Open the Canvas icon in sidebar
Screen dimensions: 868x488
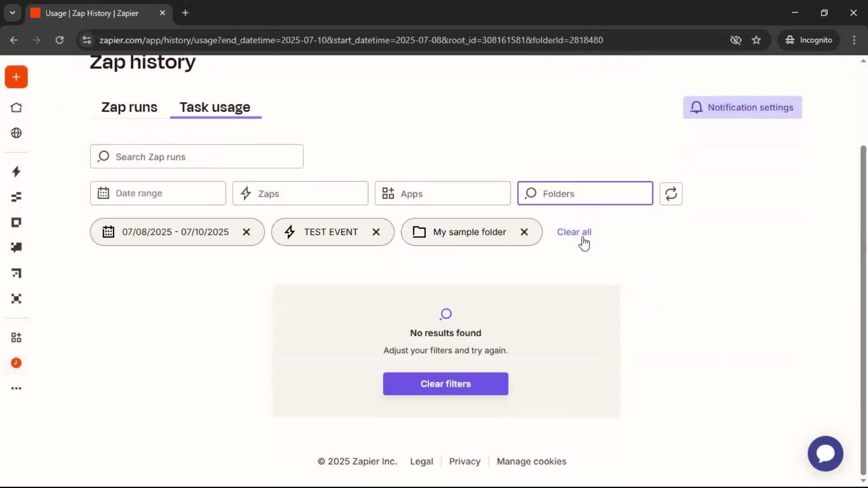point(16,273)
